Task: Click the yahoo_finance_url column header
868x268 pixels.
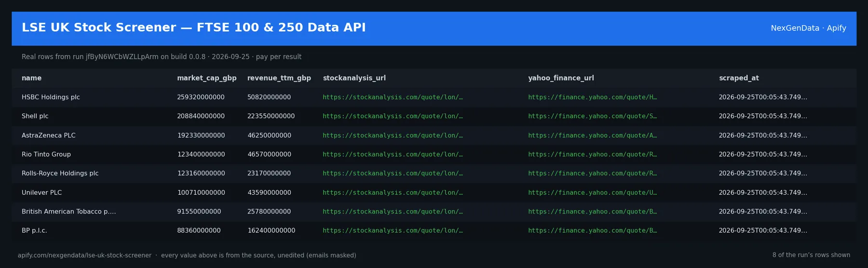Action: (561, 78)
